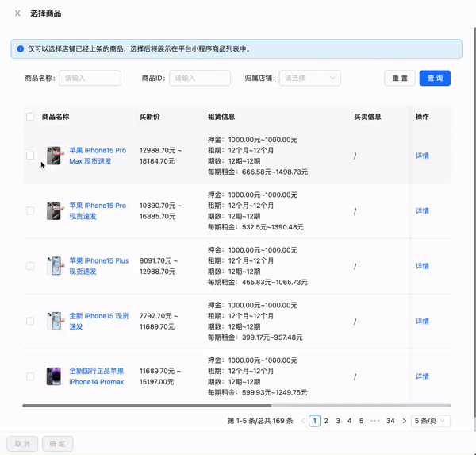This screenshot has width=476, height=455.
Task: Click the 操作 column header
Action: pos(422,117)
